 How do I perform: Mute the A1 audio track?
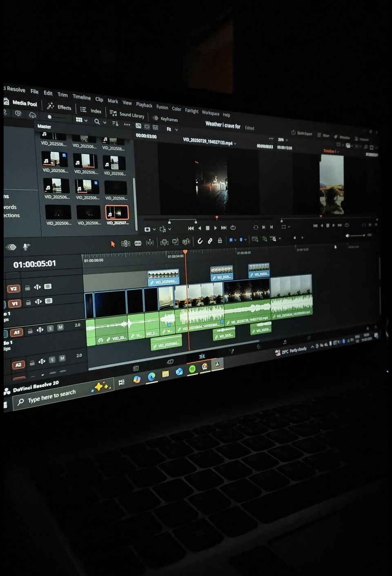60,327
